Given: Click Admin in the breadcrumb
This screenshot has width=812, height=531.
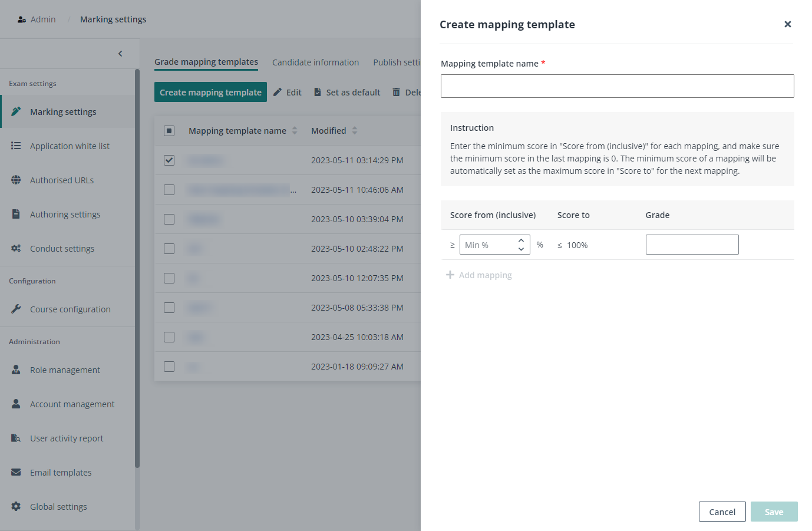Looking at the screenshot, I should [x=43, y=19].
